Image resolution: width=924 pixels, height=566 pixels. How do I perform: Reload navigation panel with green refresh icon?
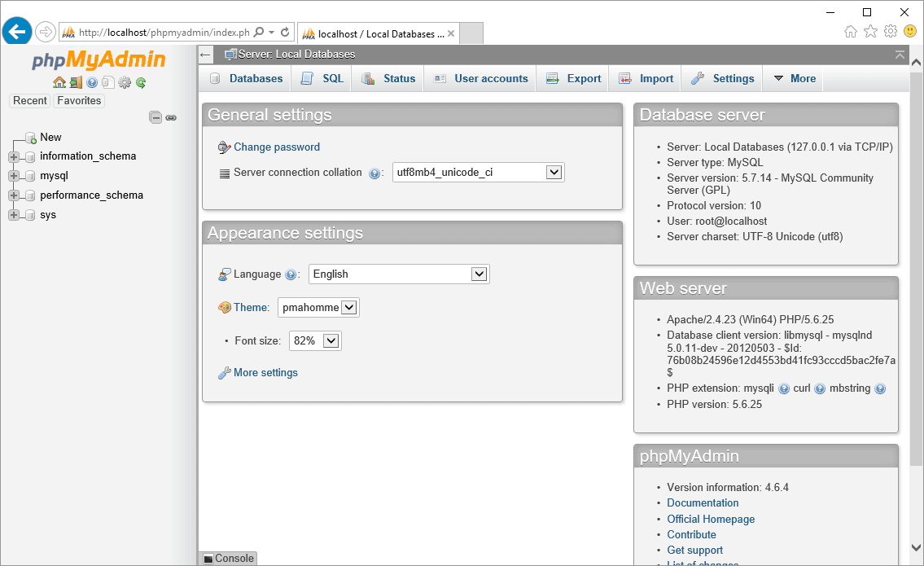point(141,82)
